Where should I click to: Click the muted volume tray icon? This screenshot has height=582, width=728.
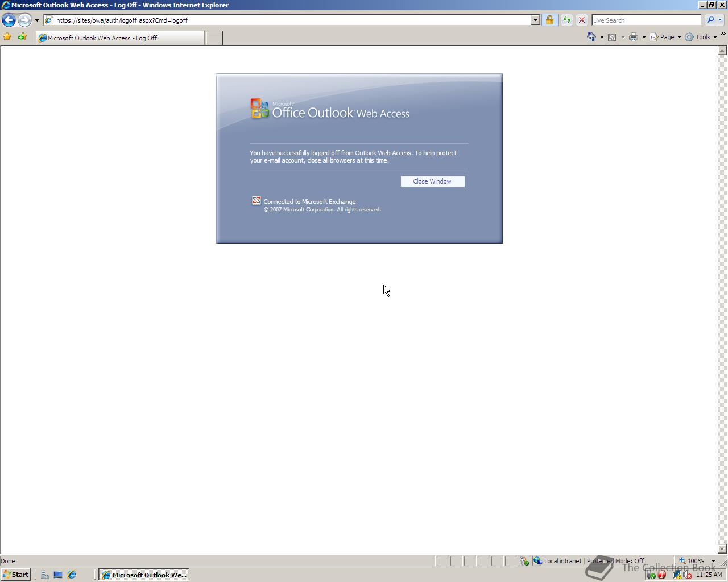(688, 575)
